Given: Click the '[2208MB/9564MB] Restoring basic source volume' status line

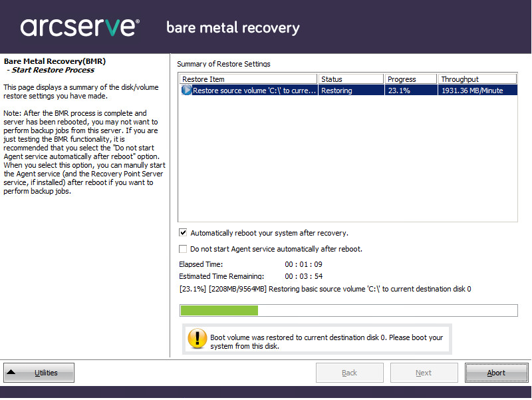Looking at the screenshot, I should pyautogui.click(x=325, y=289).
